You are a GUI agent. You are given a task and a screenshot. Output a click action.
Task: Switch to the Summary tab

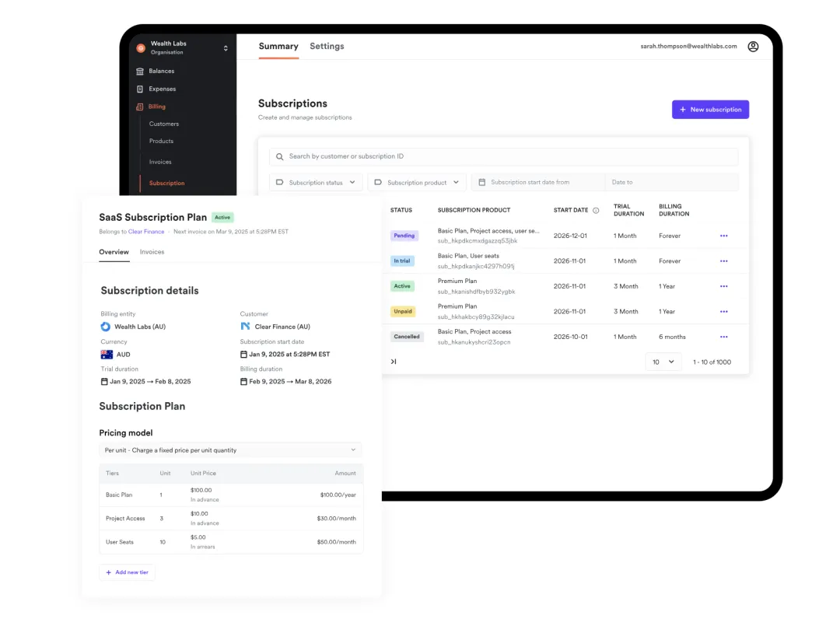click(x=278, y=46)
